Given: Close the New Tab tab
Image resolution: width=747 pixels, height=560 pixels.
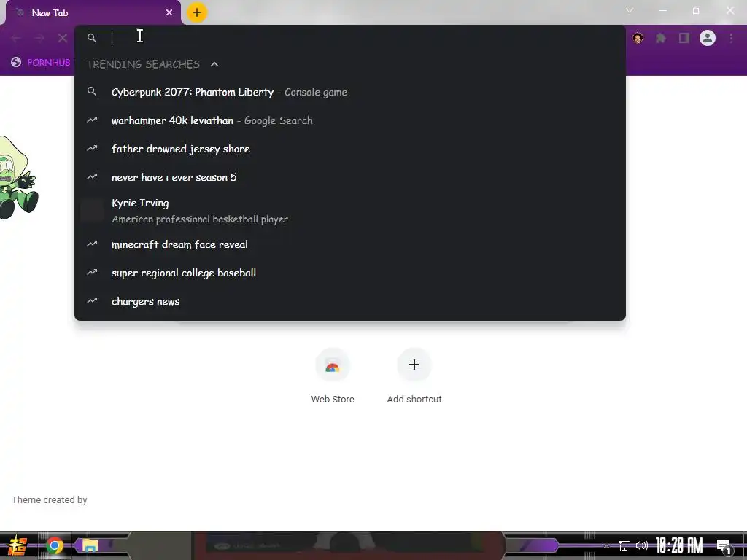Looking at the screenshot, I should point(169,13).
